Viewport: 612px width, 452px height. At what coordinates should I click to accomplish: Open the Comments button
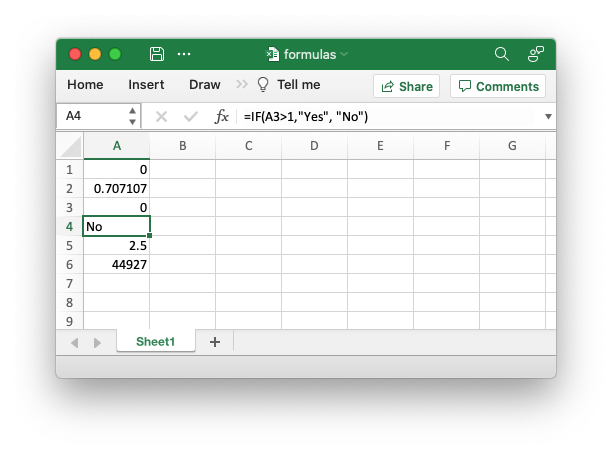tap(498, 86)
